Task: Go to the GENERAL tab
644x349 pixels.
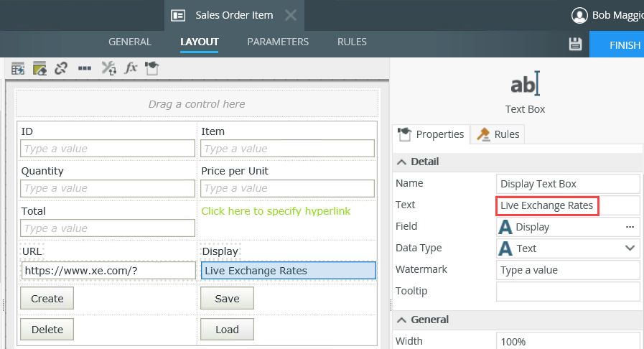Action: pyautogui.click(x=130, y=42)
